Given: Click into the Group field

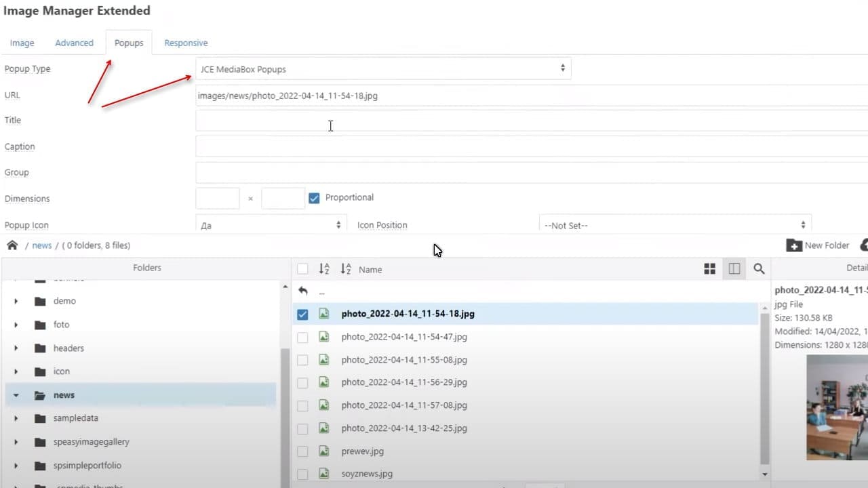Looking at the screenshot, I should [532, 172].
